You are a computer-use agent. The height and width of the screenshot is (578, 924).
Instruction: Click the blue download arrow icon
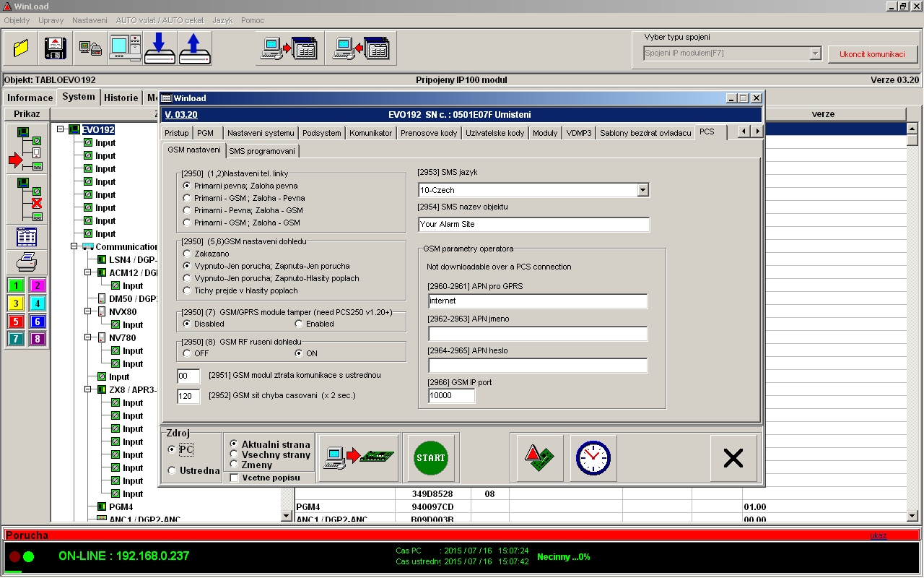pos(160,48)
